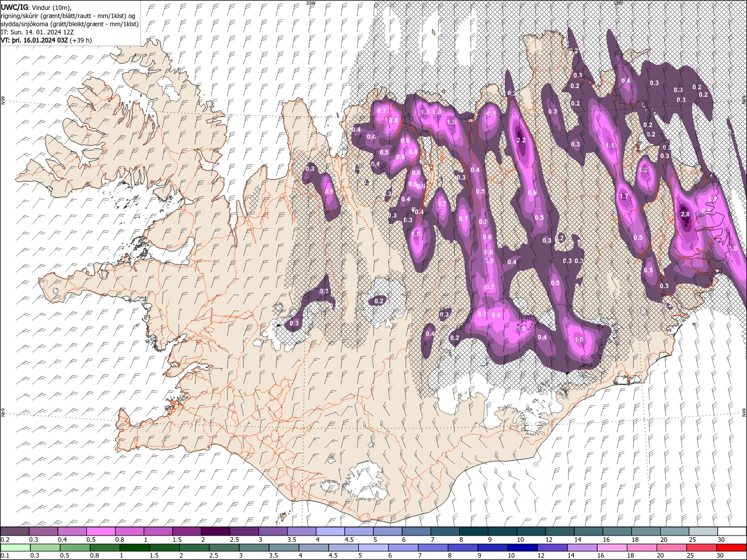Screen dimensions: 747x560
Task: Click the '15W' longitude label at map top
Action: (618, 3)
